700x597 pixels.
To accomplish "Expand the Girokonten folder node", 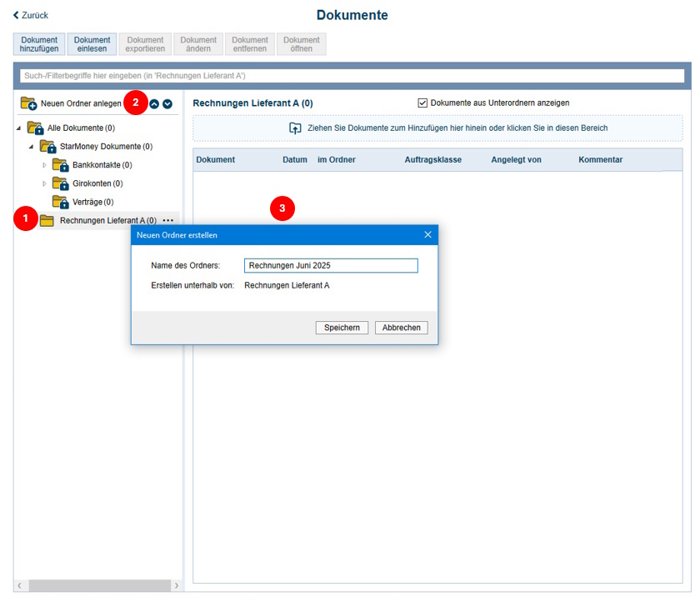I will coord(45,183).
